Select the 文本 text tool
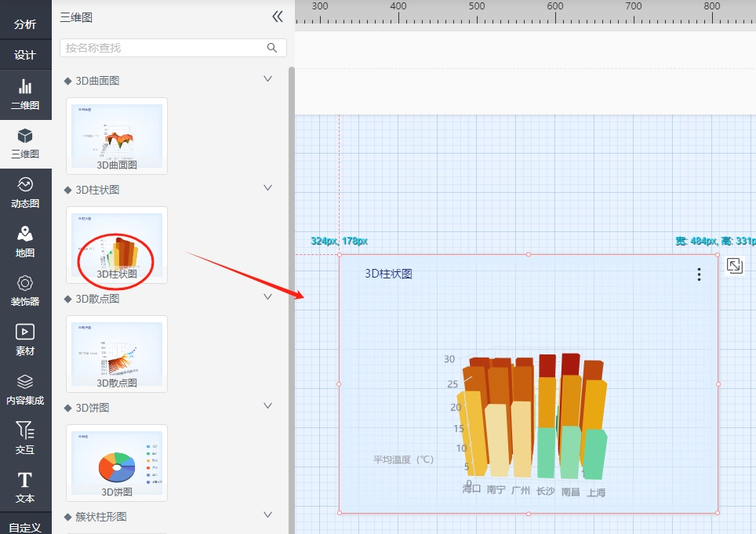Screen dimensions: 756x534 pos(25,487)
